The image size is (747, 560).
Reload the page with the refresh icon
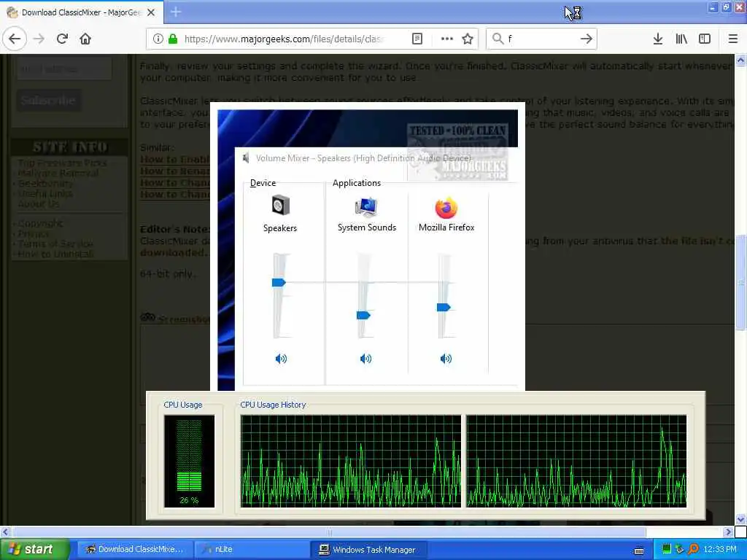point(62,39)
